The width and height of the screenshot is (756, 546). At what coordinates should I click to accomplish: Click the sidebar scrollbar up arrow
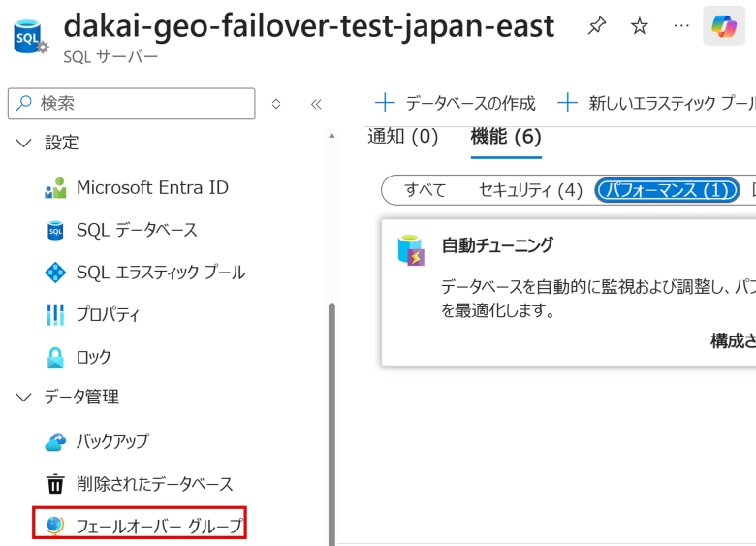(x=331, y=136)
